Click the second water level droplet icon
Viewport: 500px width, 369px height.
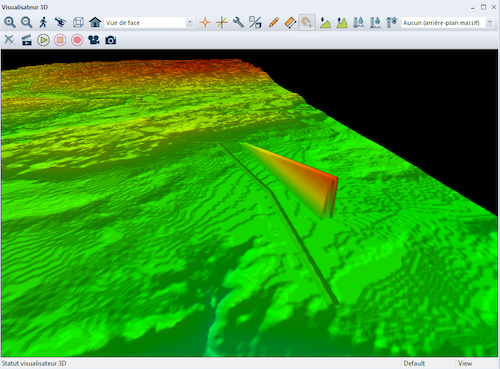point(375,23)
